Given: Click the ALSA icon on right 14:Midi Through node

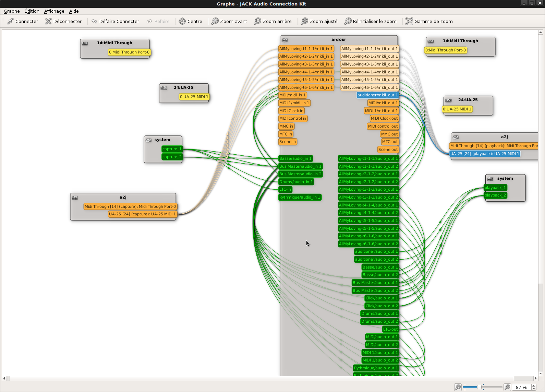Looking at the screenshot, I should pyautogui.click(x=431, y=41).
